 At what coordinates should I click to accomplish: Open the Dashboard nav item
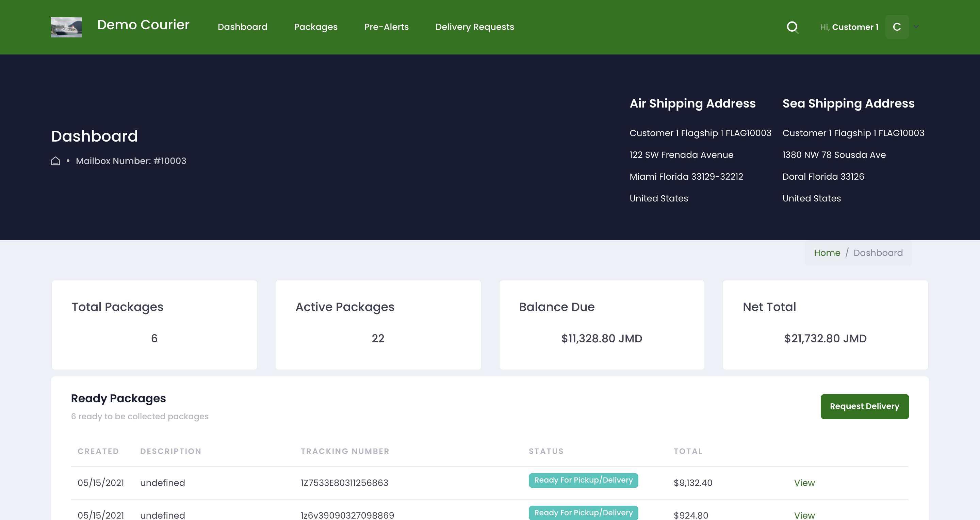coord(242,27)
